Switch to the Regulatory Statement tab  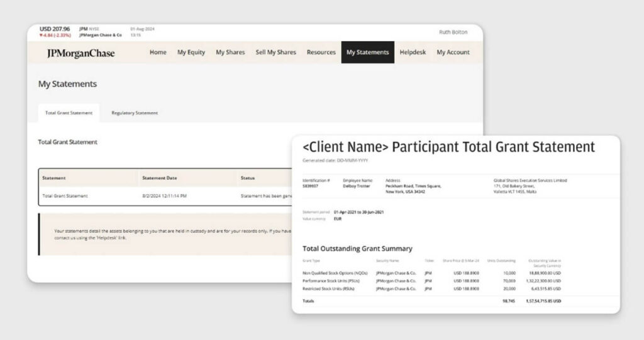coord(135,113)
